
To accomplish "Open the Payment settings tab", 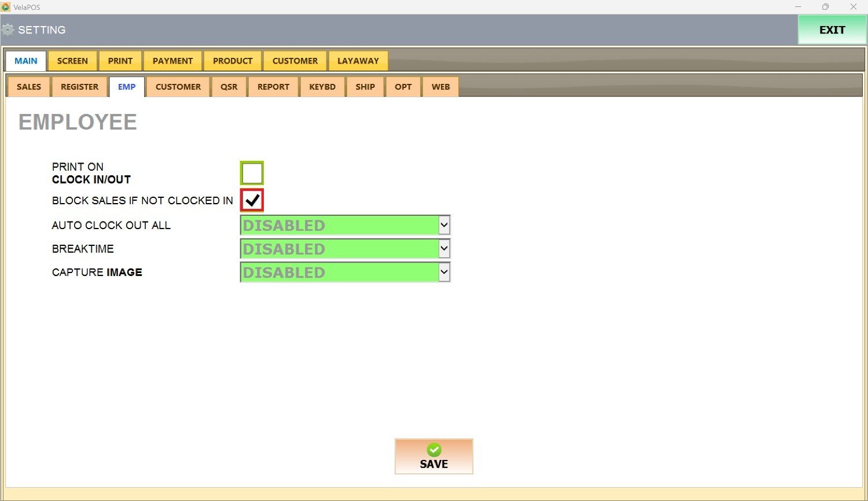I will coord(172,61).
